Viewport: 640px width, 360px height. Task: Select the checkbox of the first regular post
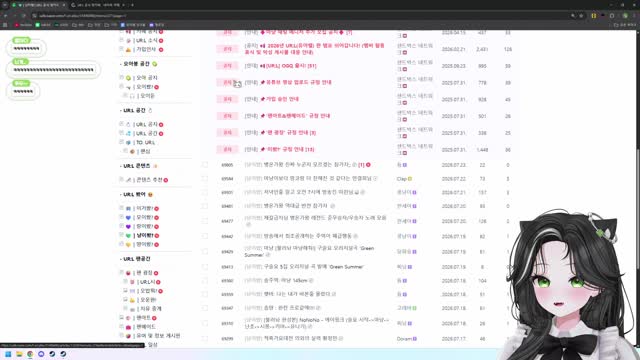205,164
